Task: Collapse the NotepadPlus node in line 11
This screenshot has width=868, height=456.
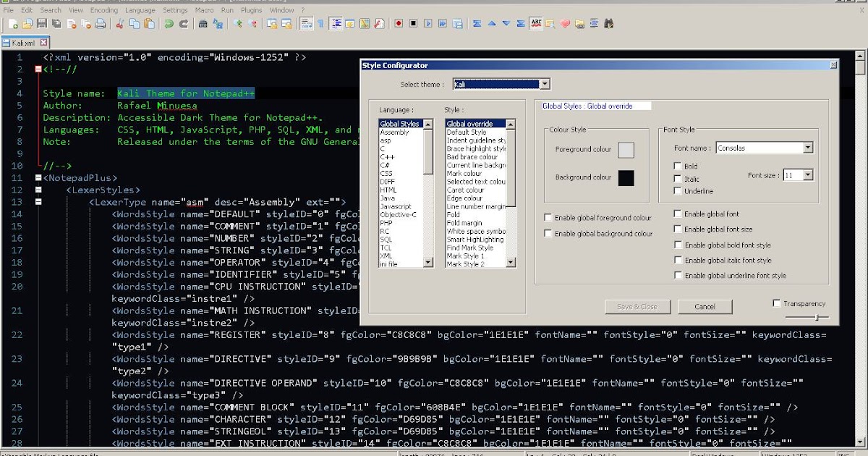Action: [x=38, y=177]
